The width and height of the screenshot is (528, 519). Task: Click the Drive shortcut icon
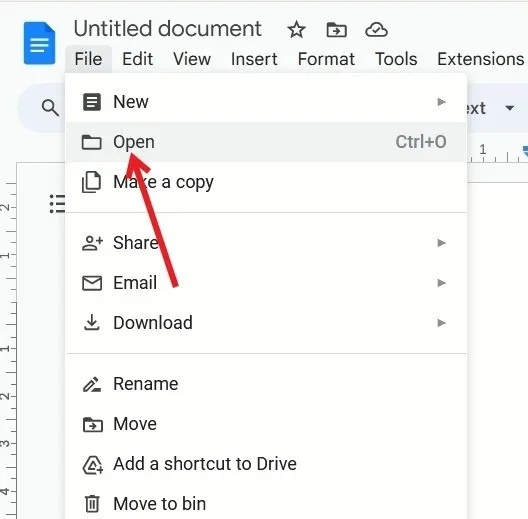[93, 465]
